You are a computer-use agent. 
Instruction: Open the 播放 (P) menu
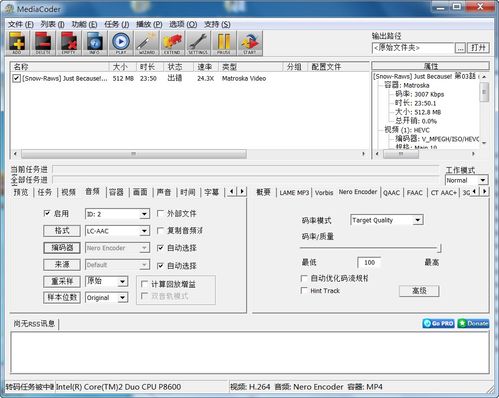click(x=149, y=24)
